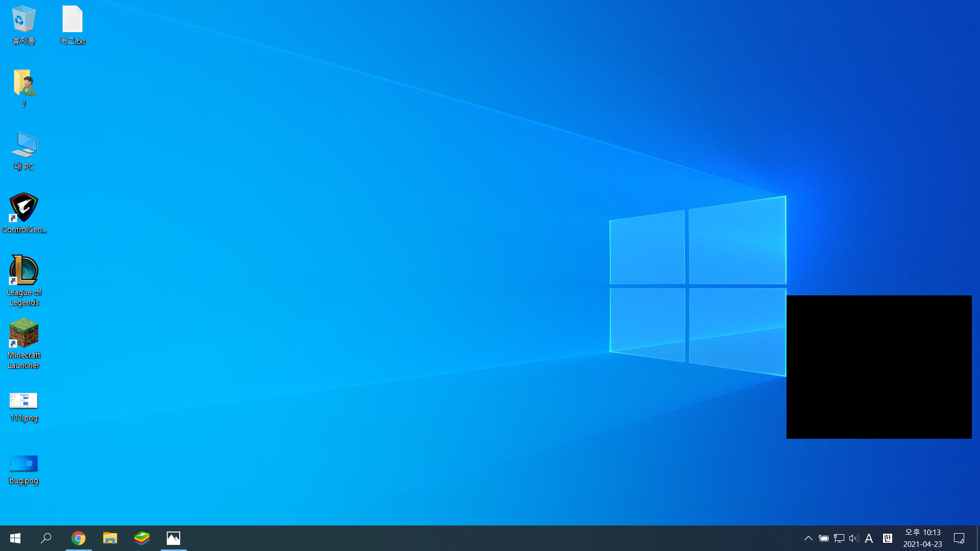Screen dimensions: 980x551
Task: Open the notification Action Center
Action: tap(959, 538)
